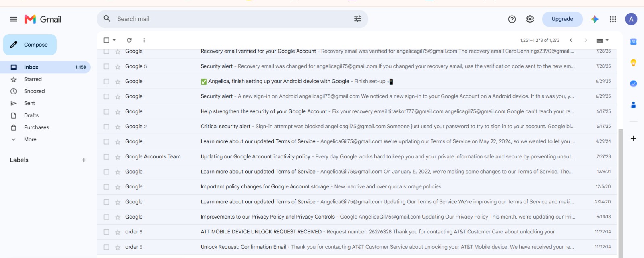
Task: Open input tools keyboard dropdown
Action: click(x=603, y=40)
